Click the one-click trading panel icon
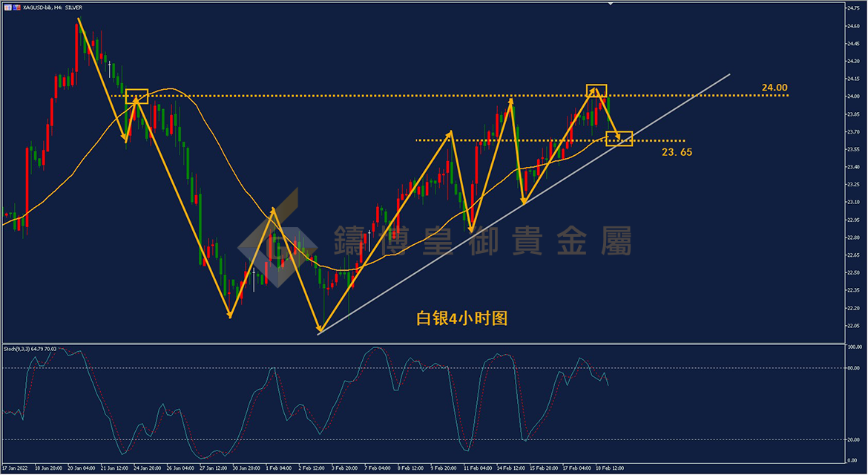The width and height of the screenshot is (868, 475). pos(7,7)
